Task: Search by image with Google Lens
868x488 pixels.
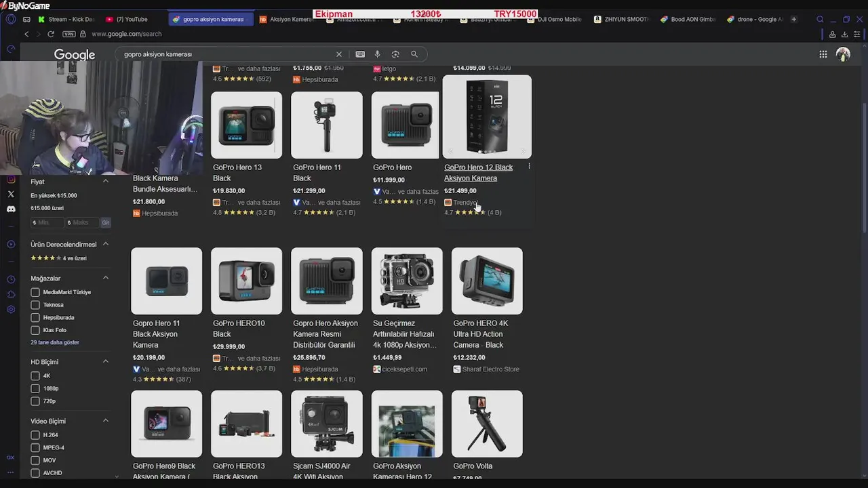Action: (395, 54)
